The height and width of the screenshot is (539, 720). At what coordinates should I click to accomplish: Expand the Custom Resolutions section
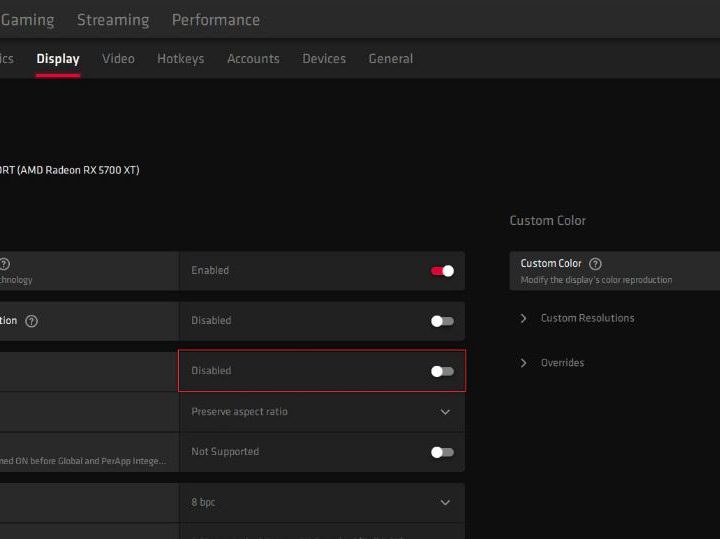(x=577, y=318)
